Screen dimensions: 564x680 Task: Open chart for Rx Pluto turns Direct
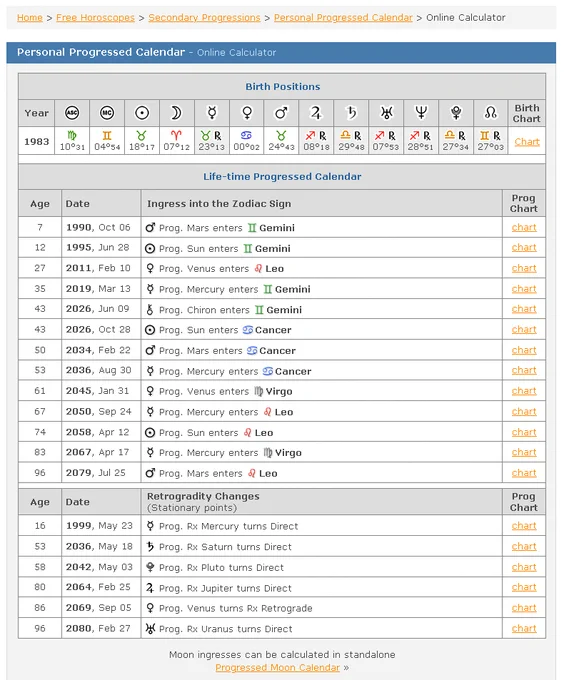click(524, 567)
